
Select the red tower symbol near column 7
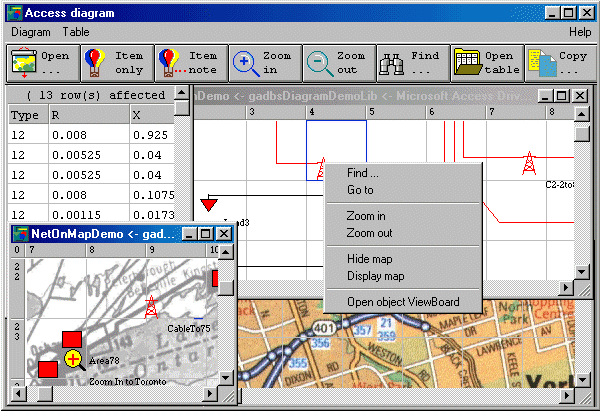(x=529, y=163)
